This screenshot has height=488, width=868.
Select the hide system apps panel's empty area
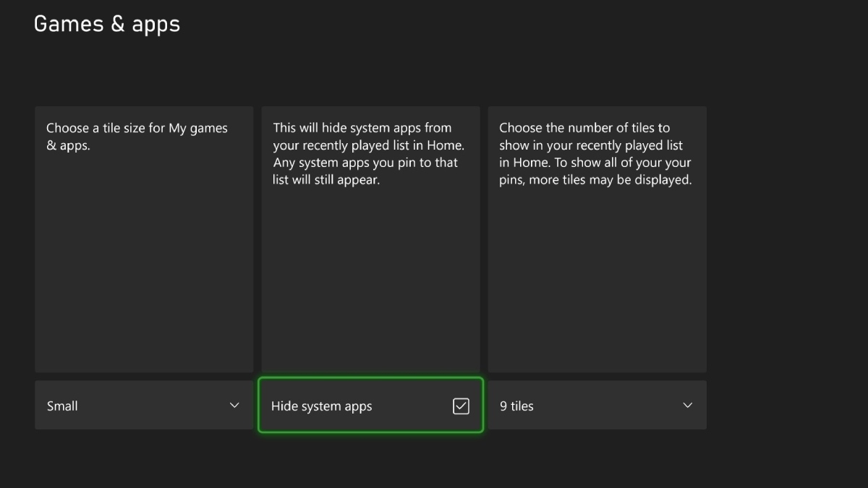point(370,282)
